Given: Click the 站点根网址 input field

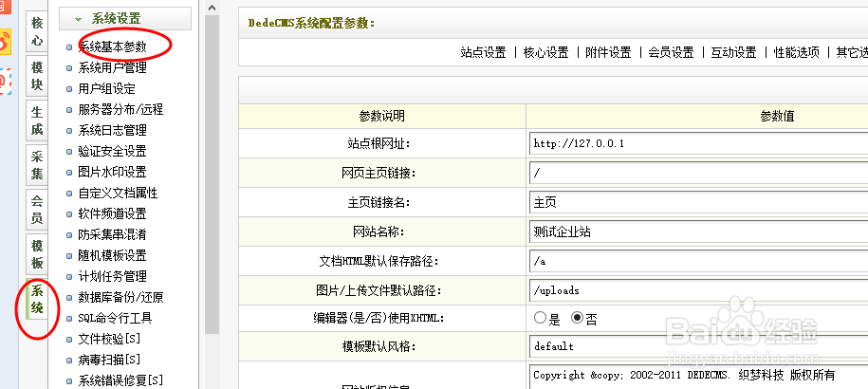Looking at the screenshot, I should pos(698,143).
